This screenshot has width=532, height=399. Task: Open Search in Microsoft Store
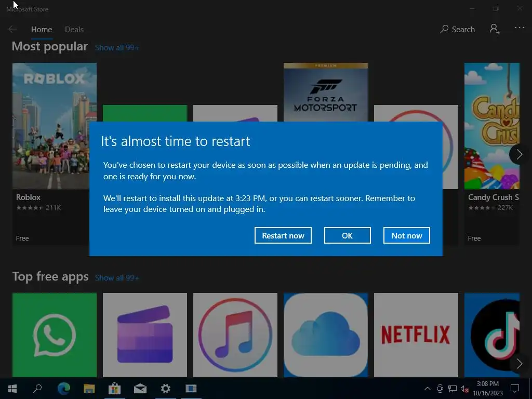point(457,30)
